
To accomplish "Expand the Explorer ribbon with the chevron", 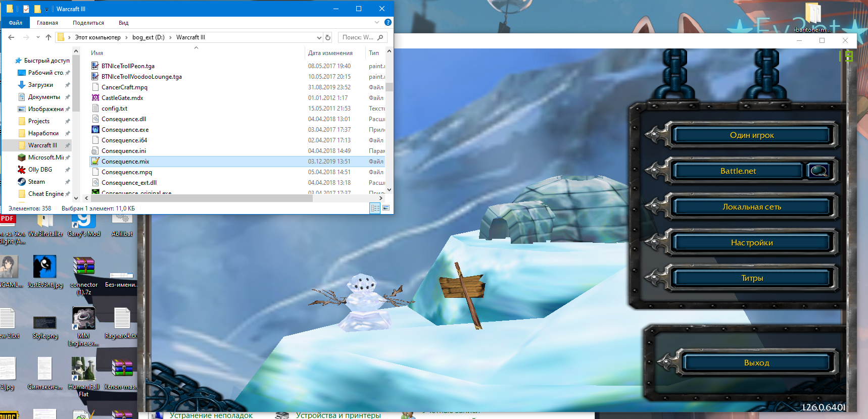I will click(377, 22).
